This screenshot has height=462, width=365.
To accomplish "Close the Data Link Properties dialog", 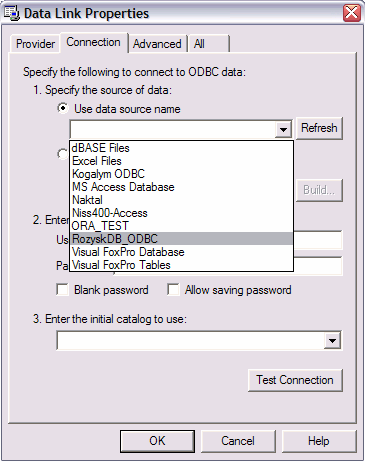I will [352, 13].
